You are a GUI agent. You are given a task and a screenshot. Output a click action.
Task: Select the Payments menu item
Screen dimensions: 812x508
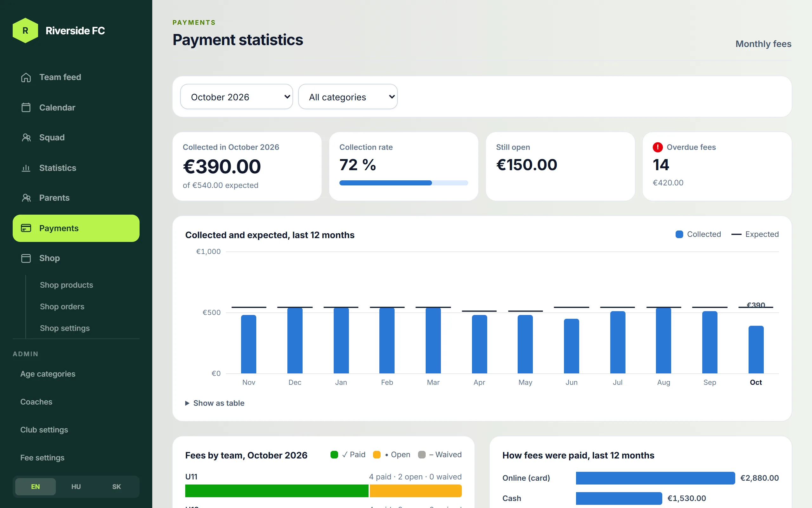[x=76, y=228]
